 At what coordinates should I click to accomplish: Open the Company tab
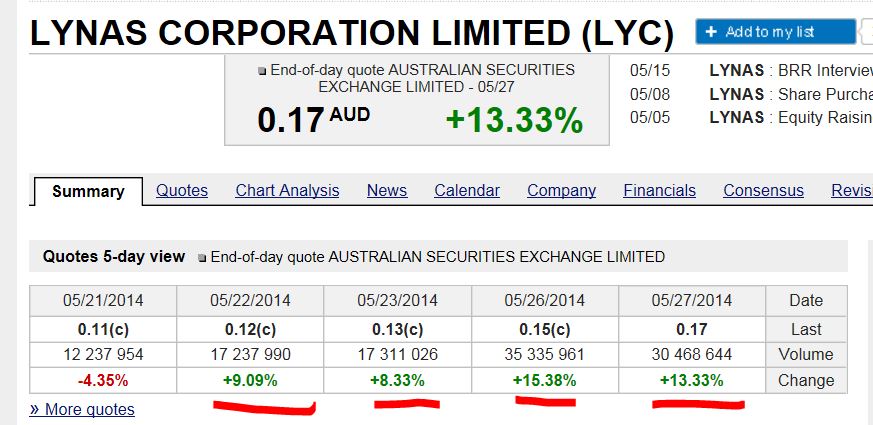[561, 190]
